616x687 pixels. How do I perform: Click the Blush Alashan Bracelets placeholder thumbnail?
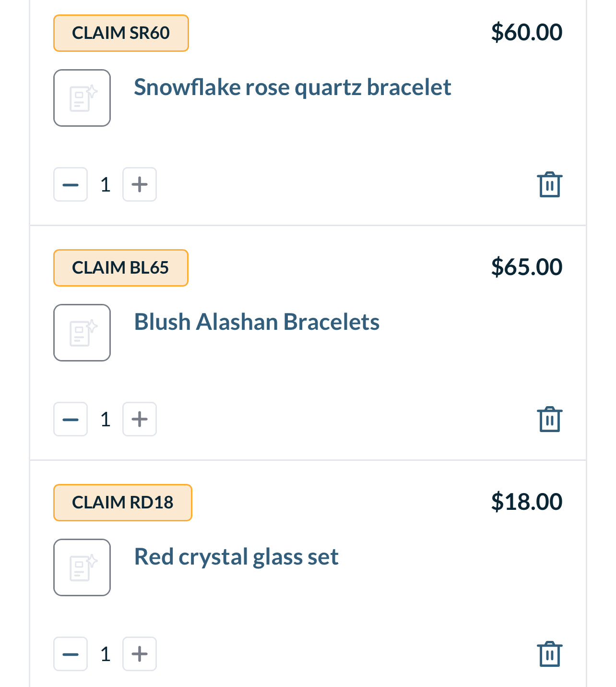click(x=82, y=333)
